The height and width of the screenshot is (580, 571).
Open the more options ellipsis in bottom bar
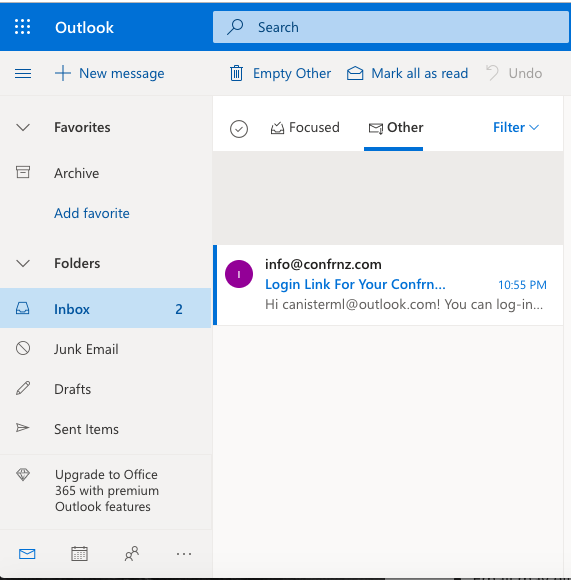(184, 554)
